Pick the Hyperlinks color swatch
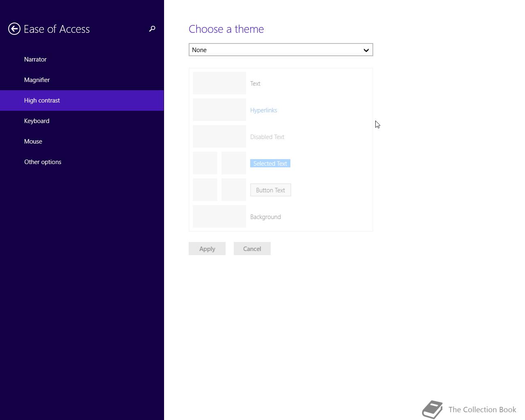The width and height of the screenshot is (525, 420). pyautogui.click(x=219, y=110)
